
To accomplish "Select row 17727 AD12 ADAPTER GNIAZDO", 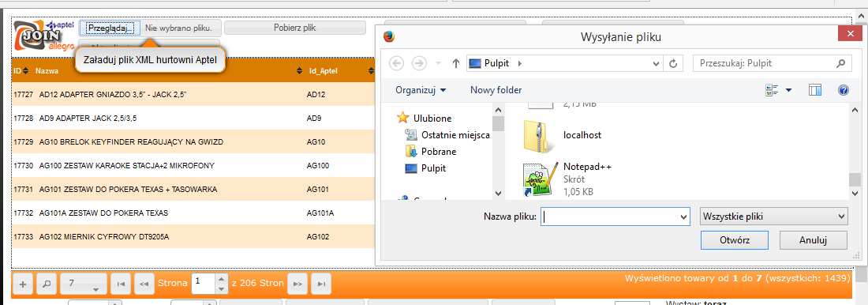I will [193, 95].
